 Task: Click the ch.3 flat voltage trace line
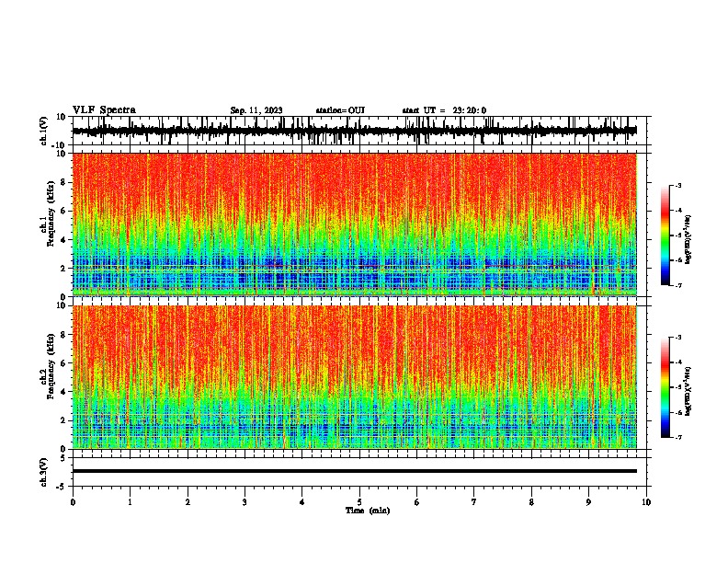point(355,471)
